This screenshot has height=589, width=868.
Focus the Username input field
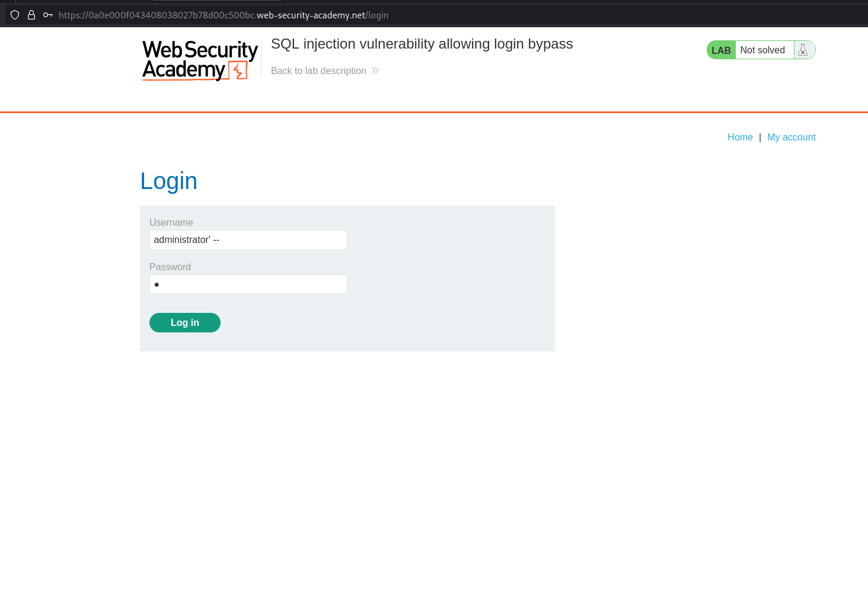coord(248,240)
